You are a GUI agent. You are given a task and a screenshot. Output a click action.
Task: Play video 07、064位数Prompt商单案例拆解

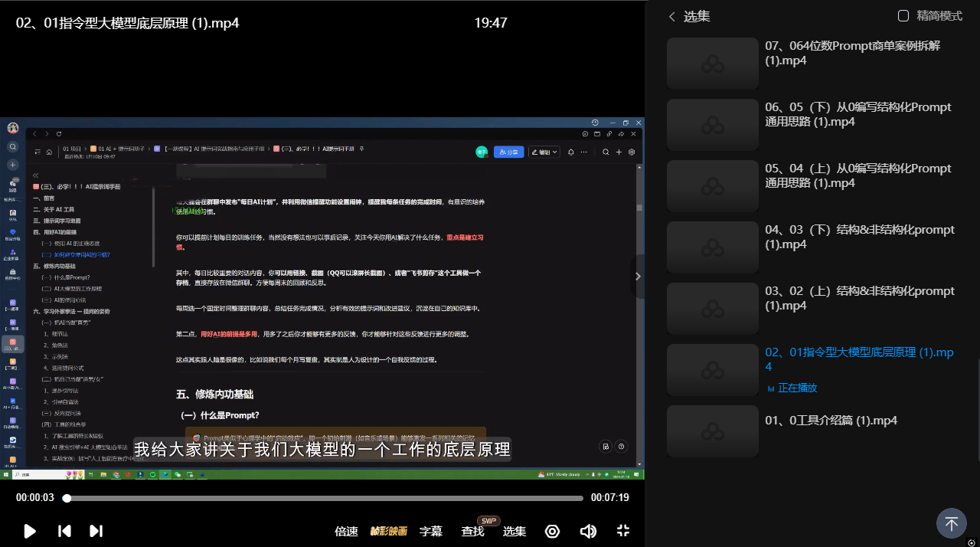click(852, 53)
